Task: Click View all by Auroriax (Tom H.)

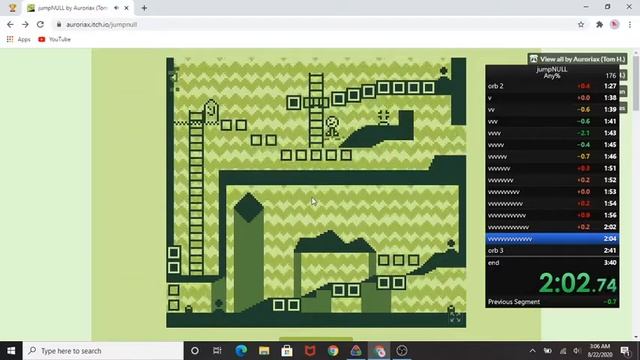Action: pos(578,59)
